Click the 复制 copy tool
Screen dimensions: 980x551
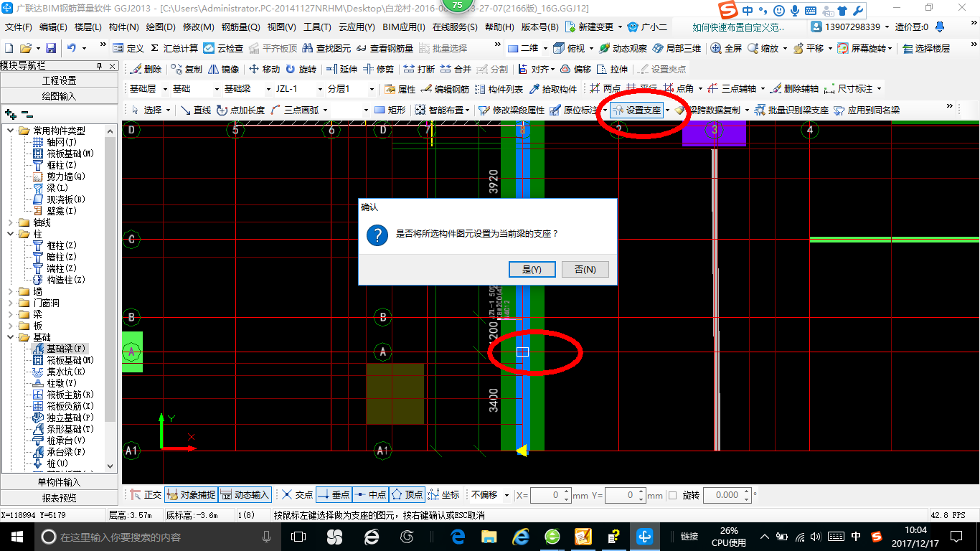click(x=187, y=70)
